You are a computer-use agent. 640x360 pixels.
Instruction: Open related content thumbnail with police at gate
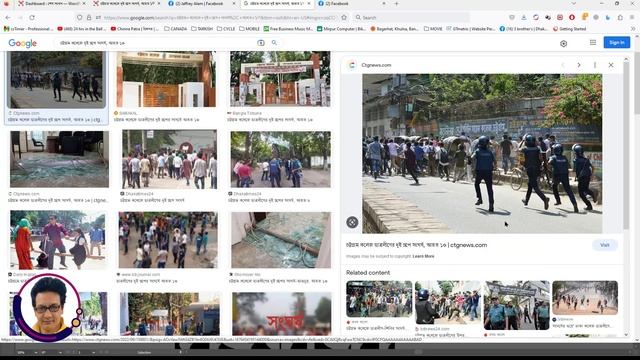517,305
